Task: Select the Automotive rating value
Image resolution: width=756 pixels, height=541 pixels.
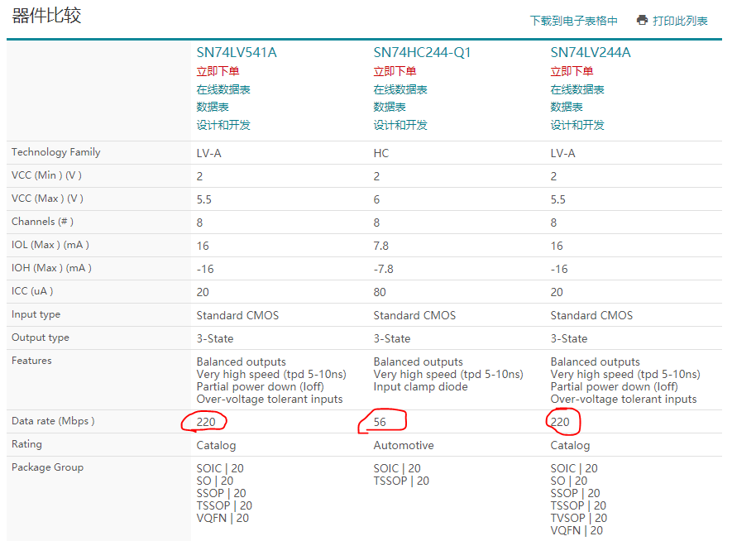Action: (x=404, y=445)
